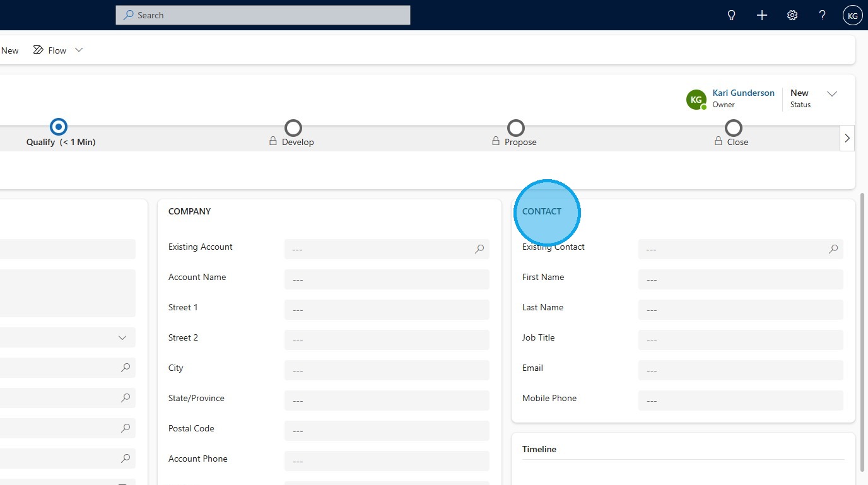
Task: Click the Postal Code input field
Action: coord(387,431)
